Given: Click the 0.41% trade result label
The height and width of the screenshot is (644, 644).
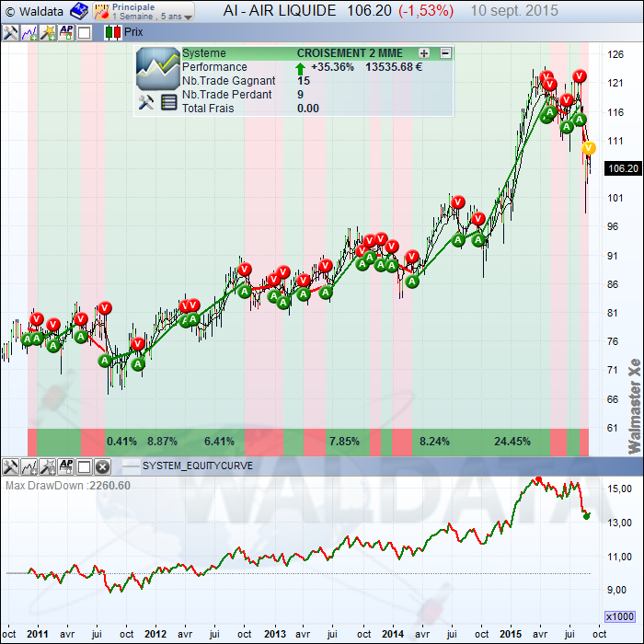Looking at the screenshot, I should (x=121, y=442).
